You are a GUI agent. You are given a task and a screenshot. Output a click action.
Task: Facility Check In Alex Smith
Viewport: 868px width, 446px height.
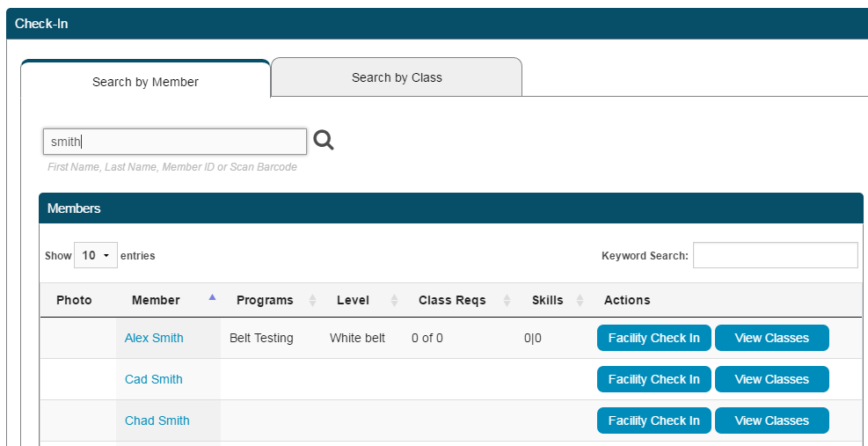point(653,338)
